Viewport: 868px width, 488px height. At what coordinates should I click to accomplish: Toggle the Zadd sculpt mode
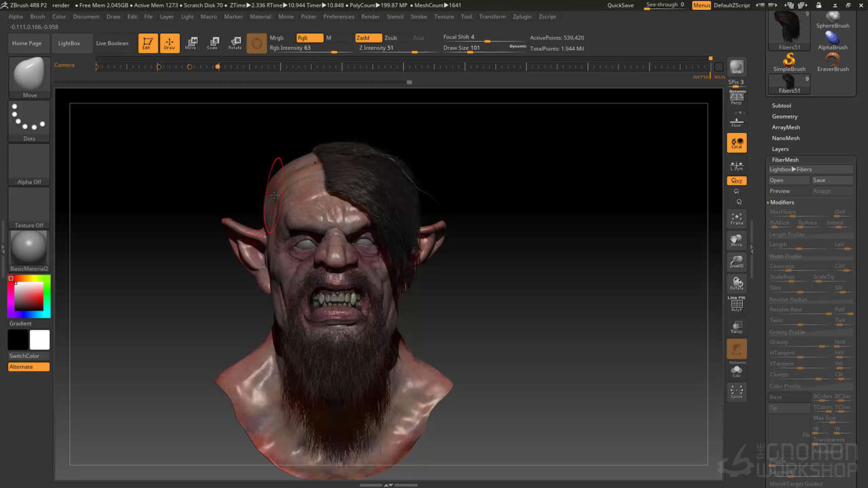tap(368, 38)
